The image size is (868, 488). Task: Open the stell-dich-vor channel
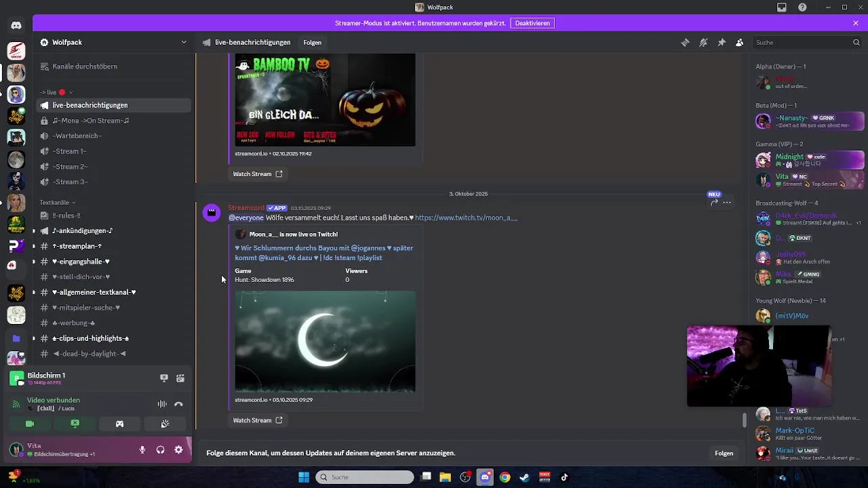113,277
